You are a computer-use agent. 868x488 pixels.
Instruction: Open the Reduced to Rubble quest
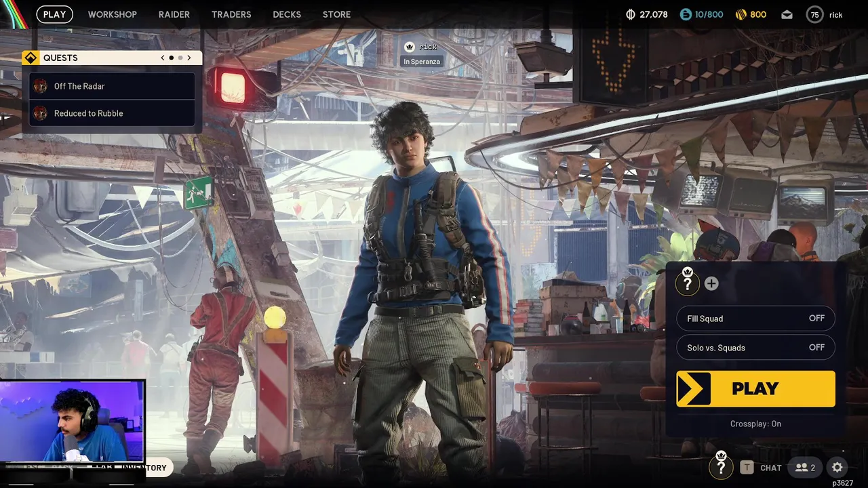112,113
